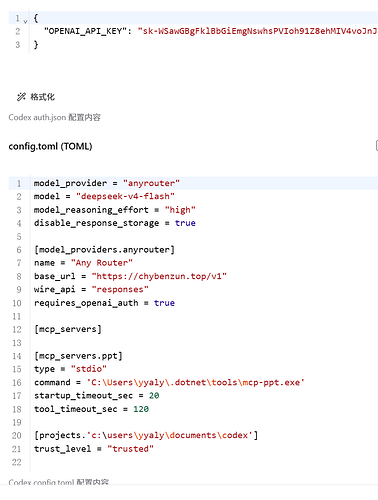
Task: Click the tool_timeout_sec value 120
Action: (141, 409)
